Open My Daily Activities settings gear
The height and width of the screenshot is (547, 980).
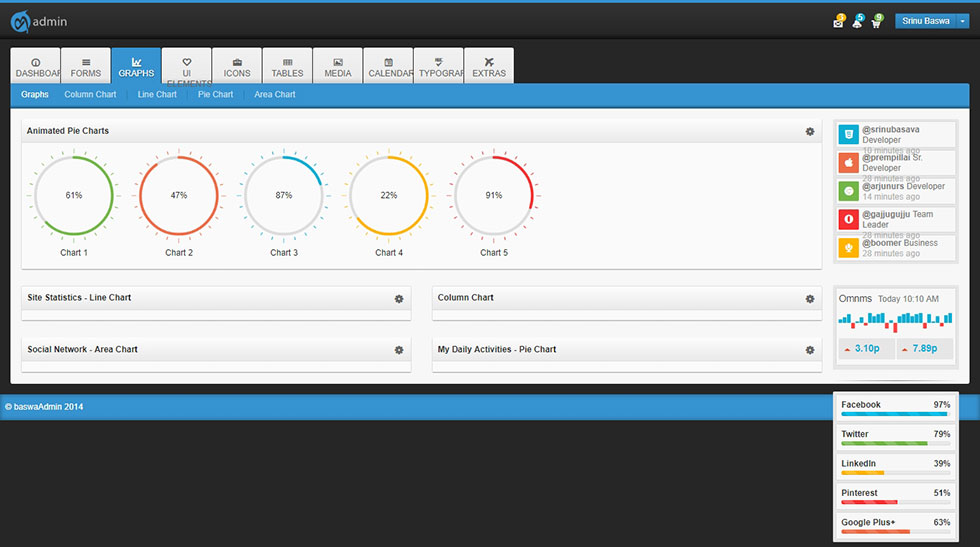tap(809, 351)
